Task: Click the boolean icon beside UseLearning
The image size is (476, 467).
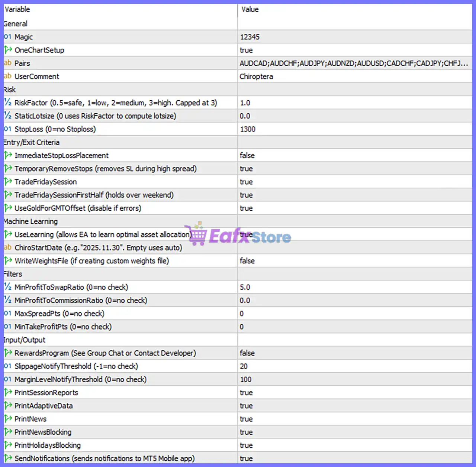Action: click(x=8, y=234)
